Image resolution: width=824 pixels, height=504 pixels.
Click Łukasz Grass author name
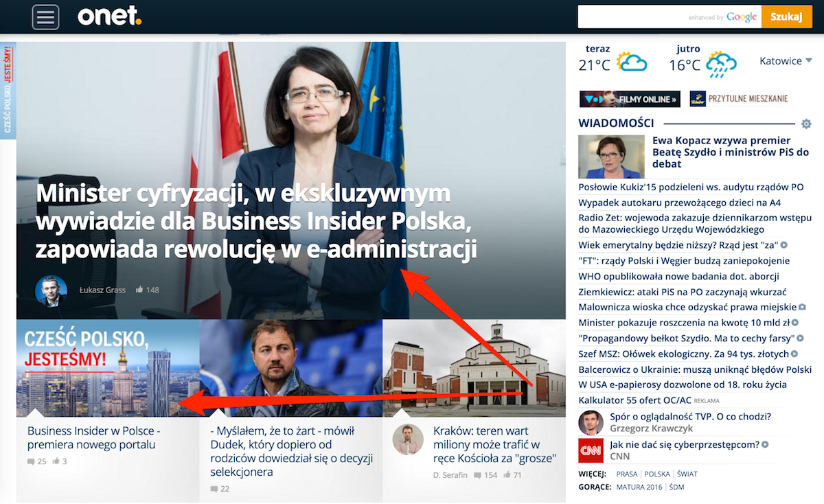[102, 290]
